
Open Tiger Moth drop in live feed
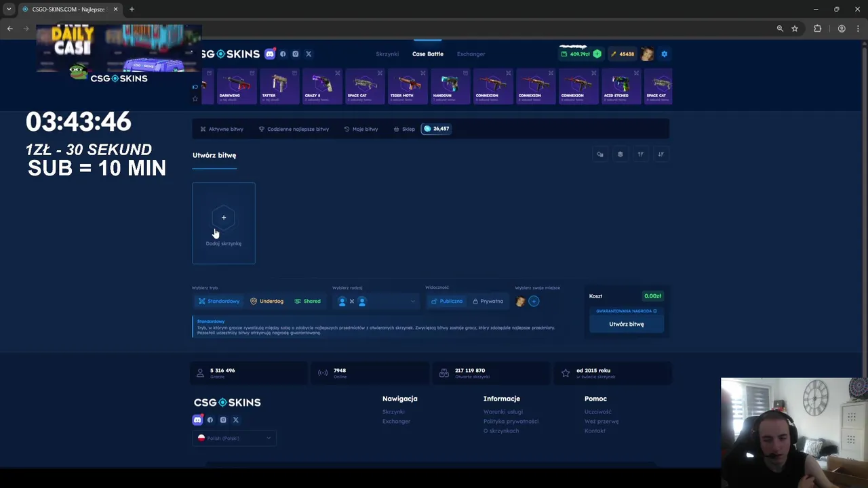pos(408,86)
